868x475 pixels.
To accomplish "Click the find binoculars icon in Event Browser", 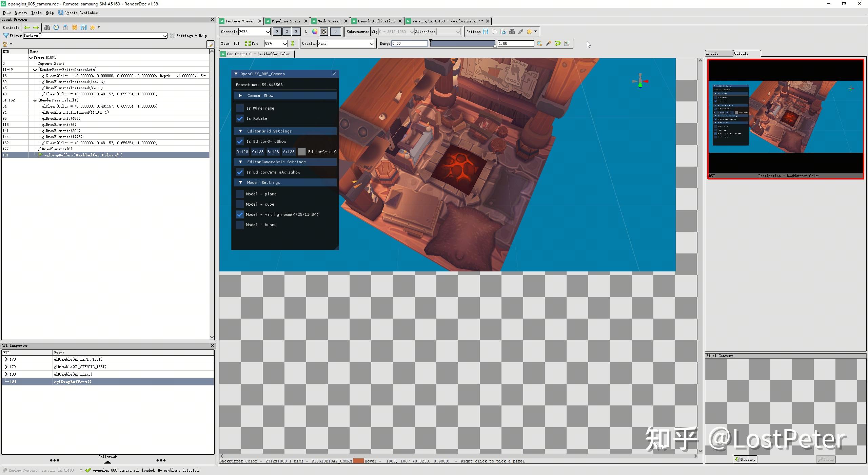I will click(47, 27).
